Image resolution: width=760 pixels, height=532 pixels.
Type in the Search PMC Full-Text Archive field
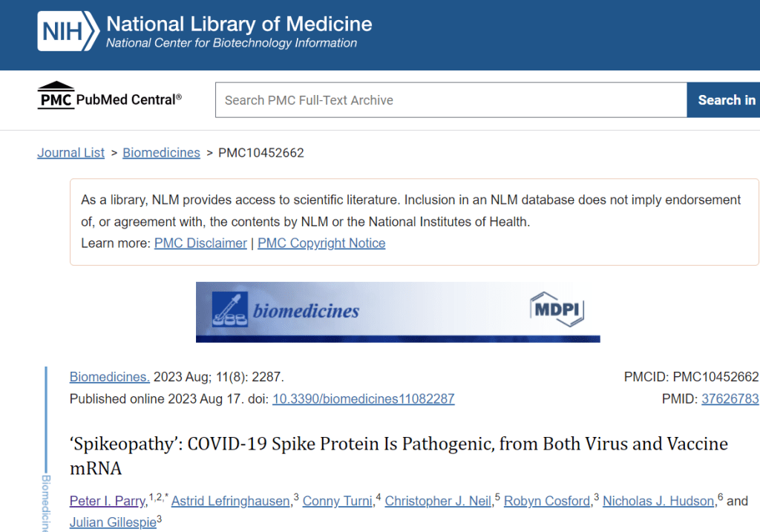451,100
